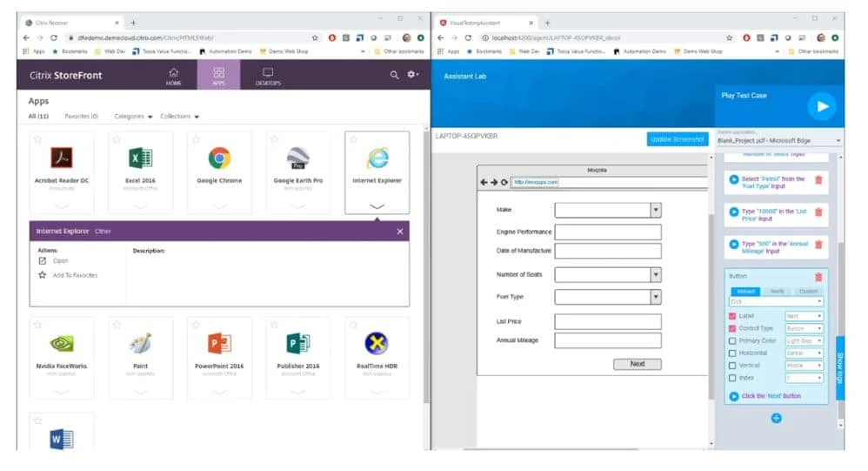The height and width of the screenshot is (471, 868).
Task: Delete the Select 'Petrol' Fuel Type step
Action: (818, 180)
